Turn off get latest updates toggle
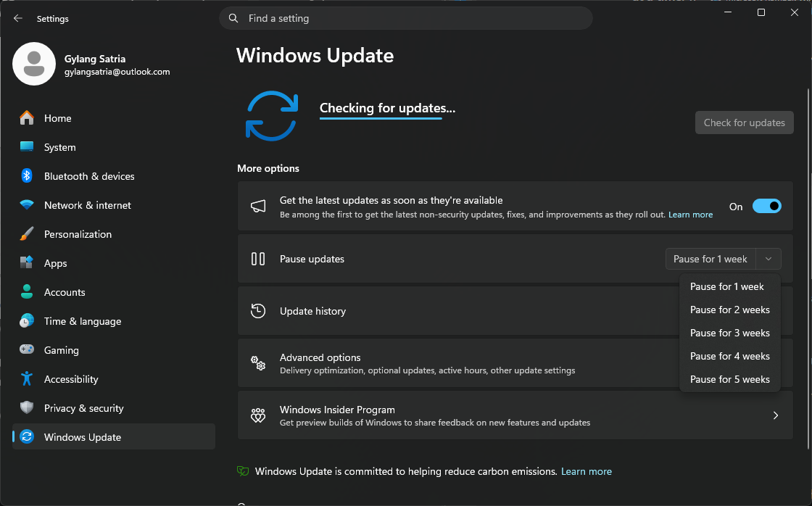Image resolution: width=812 pixels, height=506 pixels. click(766, 207)
